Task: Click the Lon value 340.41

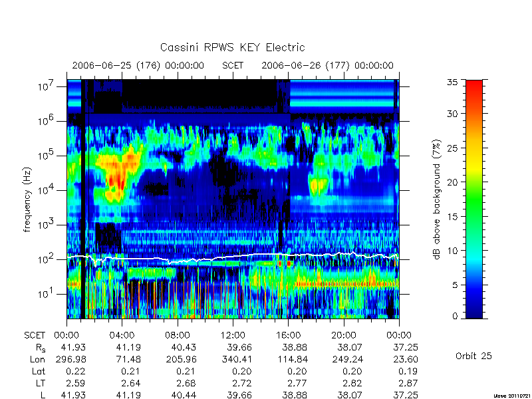Action: pyautogui.click(x=237, y=359)
